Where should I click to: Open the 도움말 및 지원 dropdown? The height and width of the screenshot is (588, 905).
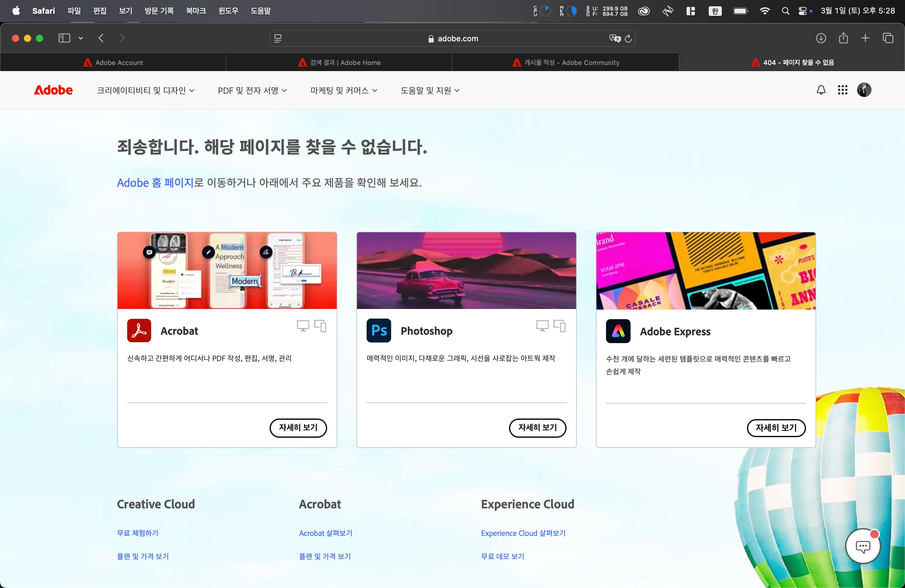coord(430,90)
